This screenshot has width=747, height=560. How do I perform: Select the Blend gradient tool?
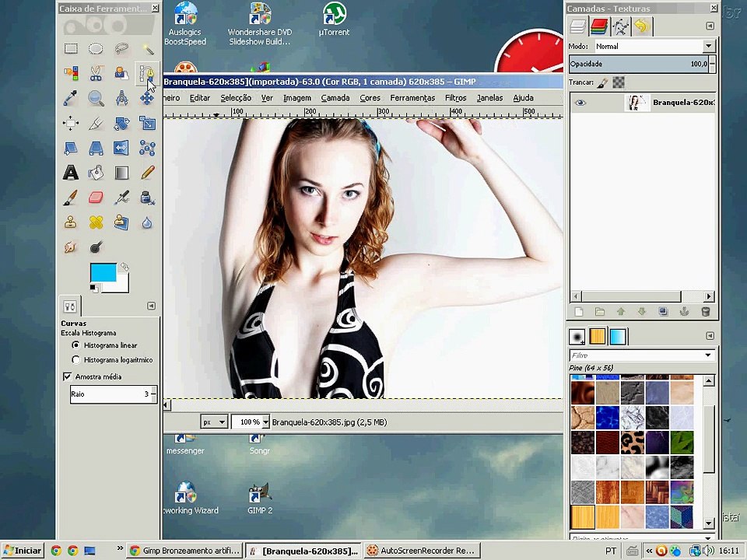click(121, 173)
